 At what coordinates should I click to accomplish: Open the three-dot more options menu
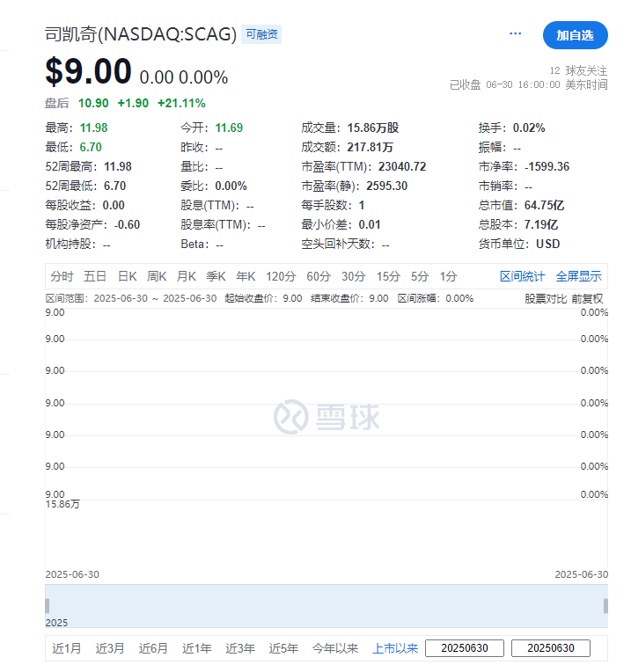pos(515,33)
